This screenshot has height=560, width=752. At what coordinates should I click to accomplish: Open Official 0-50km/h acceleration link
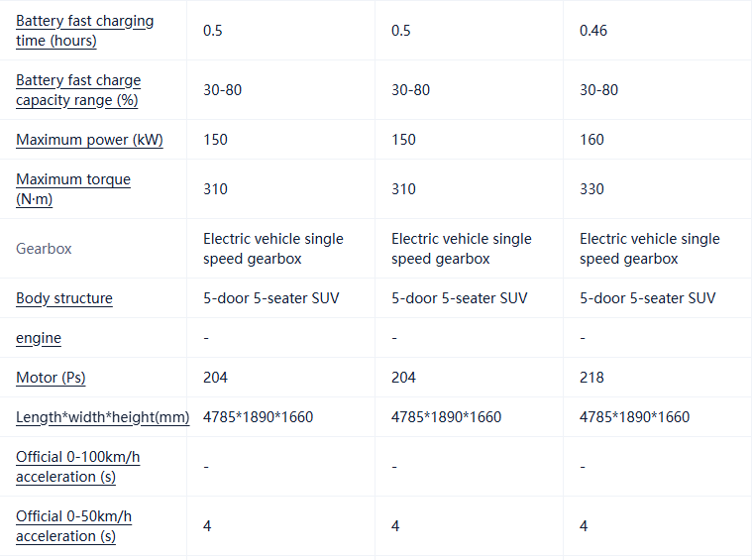[x=73, y=526]
